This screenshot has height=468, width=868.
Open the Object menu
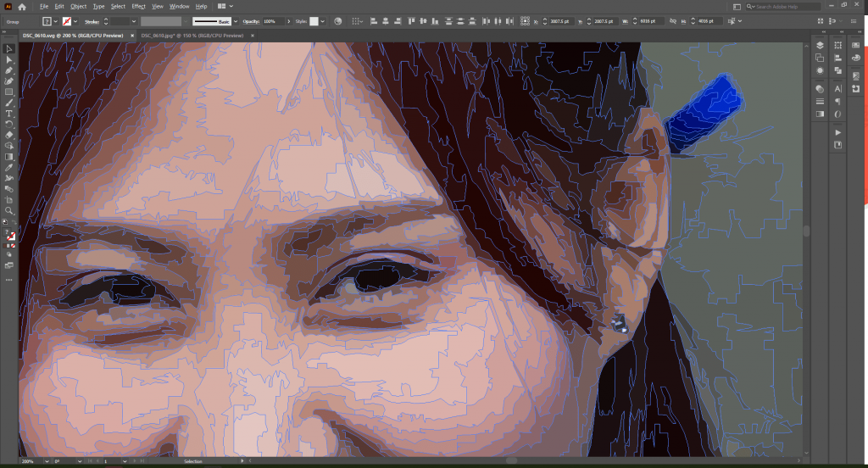click(79, 7)
